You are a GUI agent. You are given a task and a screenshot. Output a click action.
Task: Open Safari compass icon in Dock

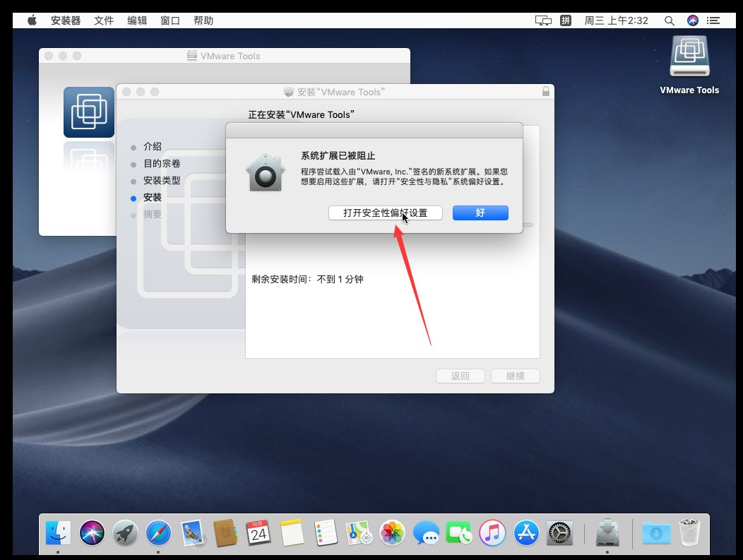[x=158, y=533]
